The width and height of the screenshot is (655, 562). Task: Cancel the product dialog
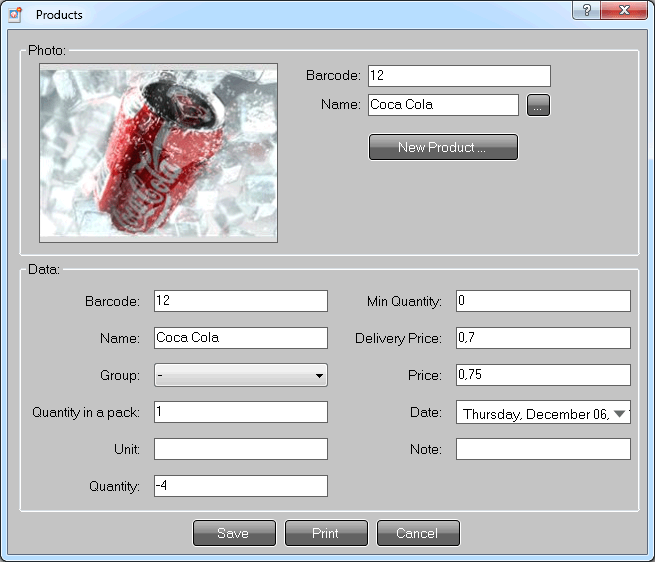coord(417,533)
